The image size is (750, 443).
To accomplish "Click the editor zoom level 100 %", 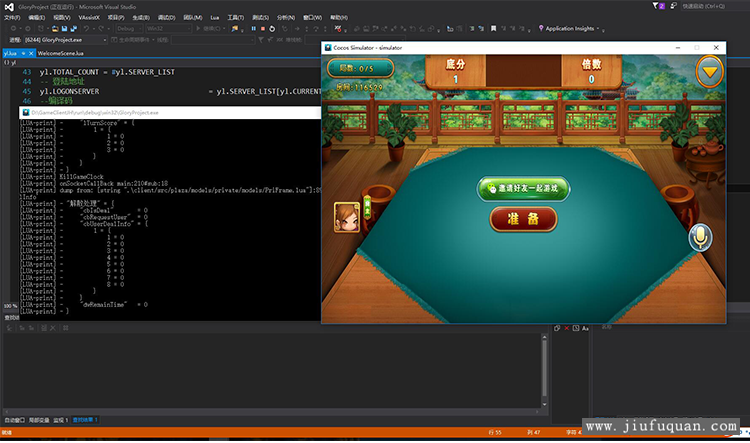I will click(x=11, y=306).
